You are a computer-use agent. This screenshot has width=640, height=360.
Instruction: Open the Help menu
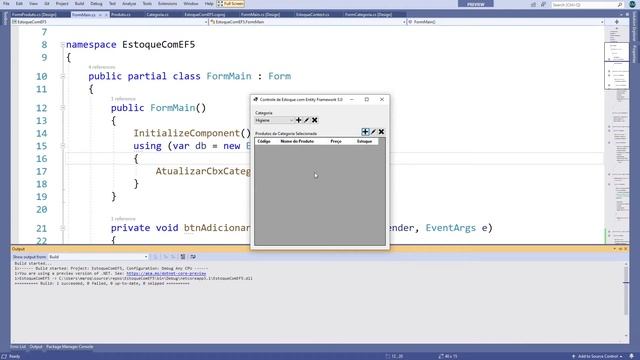pos(209,4)
